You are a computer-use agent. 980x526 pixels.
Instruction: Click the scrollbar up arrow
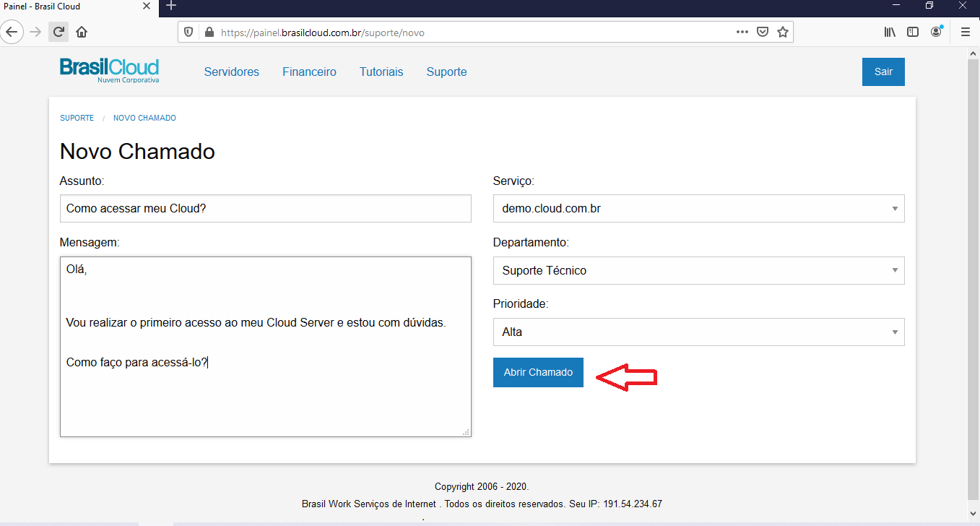[973, 52]
